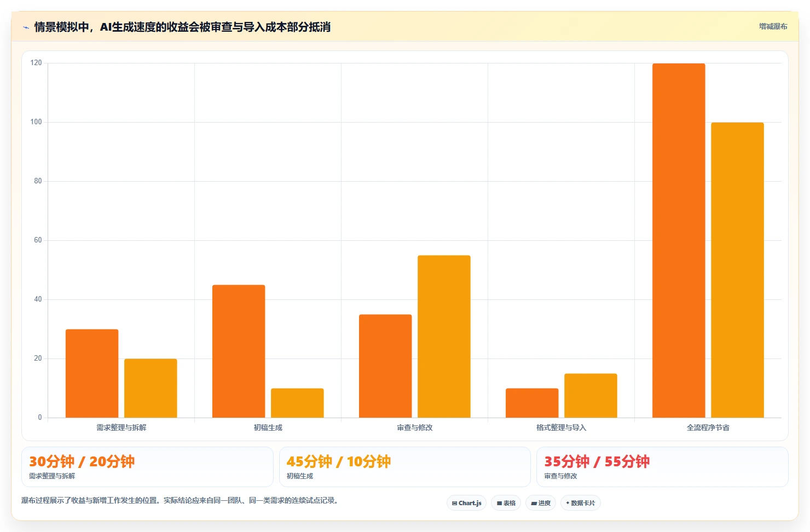Click the amber 100 bar for 全流程净节省
The height and width of the screenshot is (532, 810).
click(x=737, y=270)
